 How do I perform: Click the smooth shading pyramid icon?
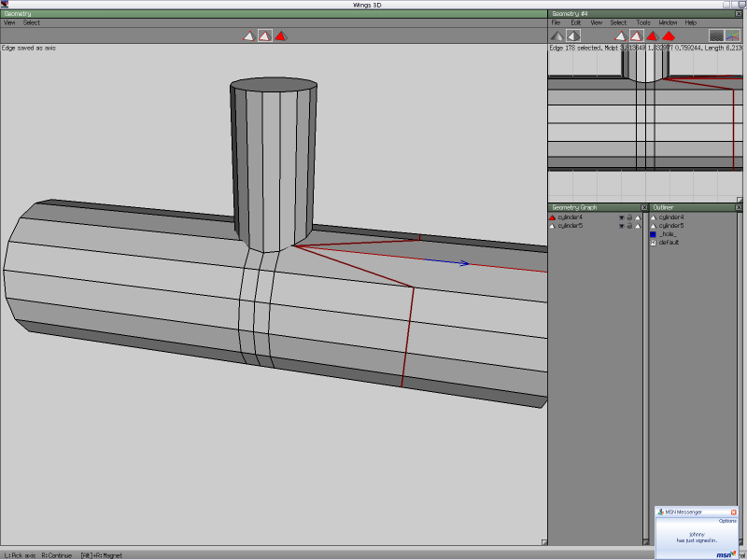(x=573, y=35)
